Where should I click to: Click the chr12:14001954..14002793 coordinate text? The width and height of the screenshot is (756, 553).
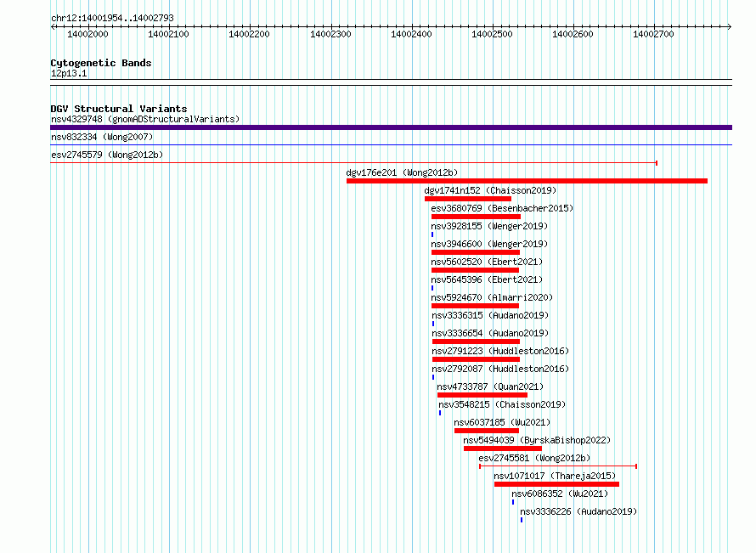pos(112,18)
